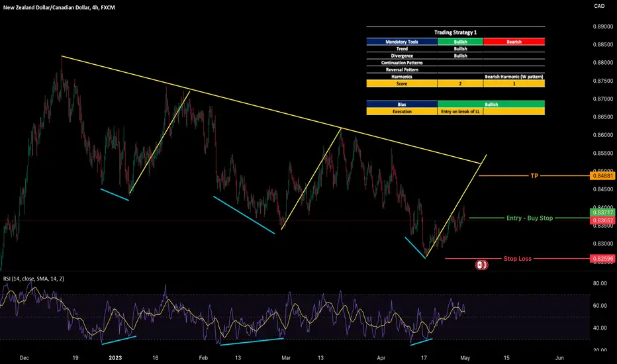Click the 0.87000 price axis label
Screen dimensions: 617x364
(x=603, y=99)
